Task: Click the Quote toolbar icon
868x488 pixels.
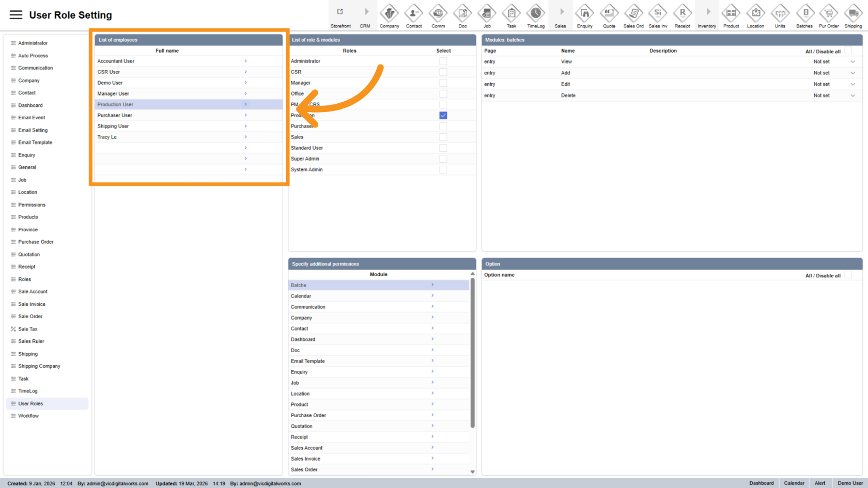Action: coord(609,13)
